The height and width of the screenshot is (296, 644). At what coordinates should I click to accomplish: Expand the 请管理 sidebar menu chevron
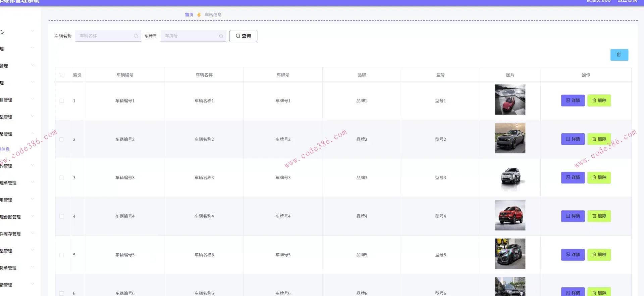click(33, 284)
